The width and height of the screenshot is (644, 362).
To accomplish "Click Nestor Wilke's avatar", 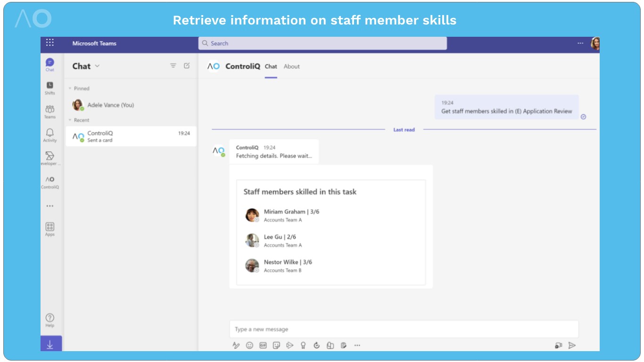I will (x=252, y=265).
